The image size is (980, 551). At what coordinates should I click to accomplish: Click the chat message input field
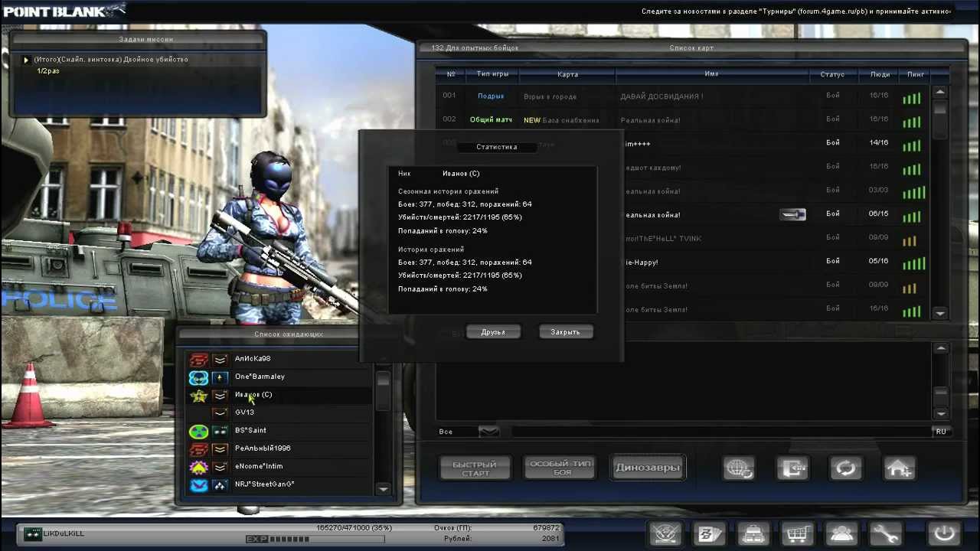720,432
